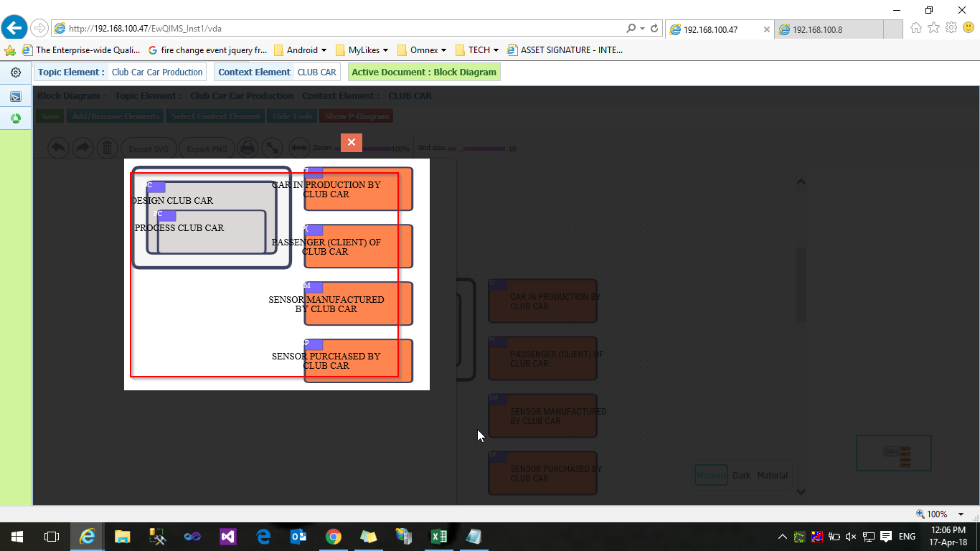Open the browser Home icon
The height and width of the screenshot is (551, 980).
click(916, 28)
